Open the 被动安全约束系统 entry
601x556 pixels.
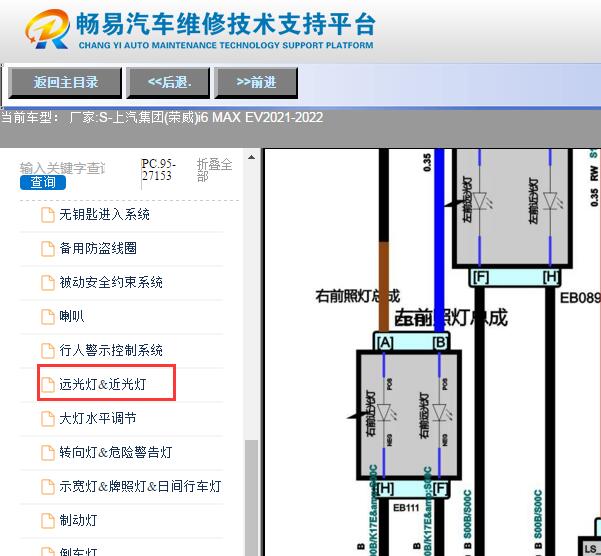(111, 282)
